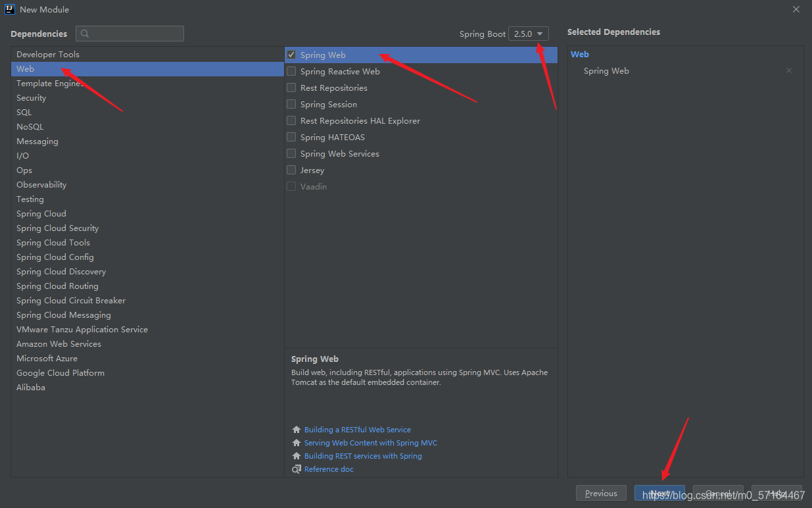Choose the Security category
This screenshot has height=508, width=812.
click(147, 97)
